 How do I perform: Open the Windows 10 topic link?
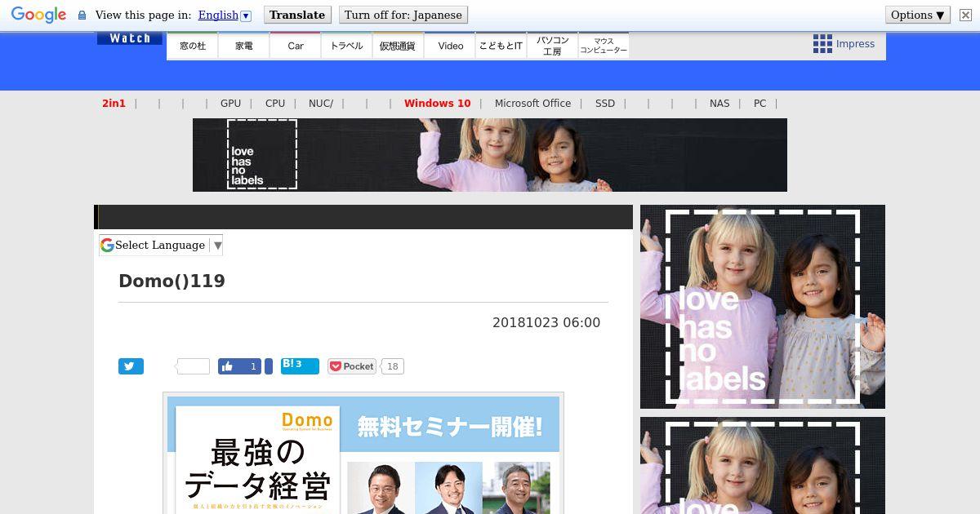(x=437, y=104)
